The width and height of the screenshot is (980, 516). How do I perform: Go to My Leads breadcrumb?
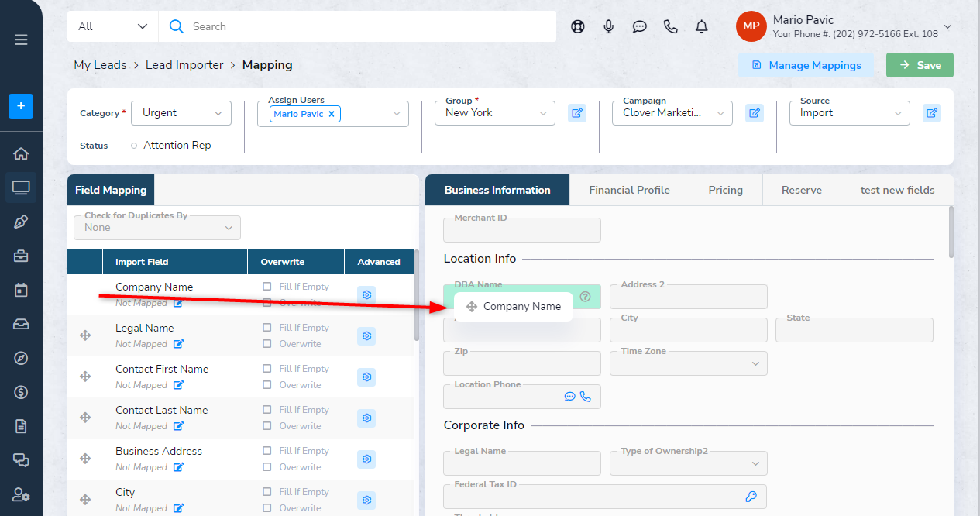pyautogui.click(x=100, y=65)
